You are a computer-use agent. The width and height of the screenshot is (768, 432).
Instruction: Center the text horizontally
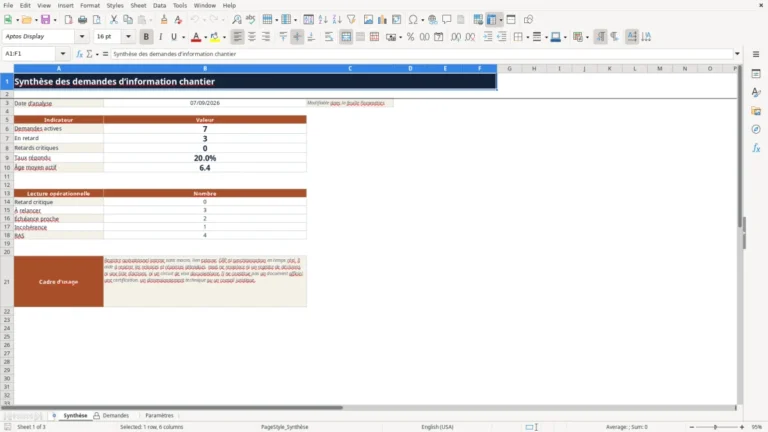(251, 37)
